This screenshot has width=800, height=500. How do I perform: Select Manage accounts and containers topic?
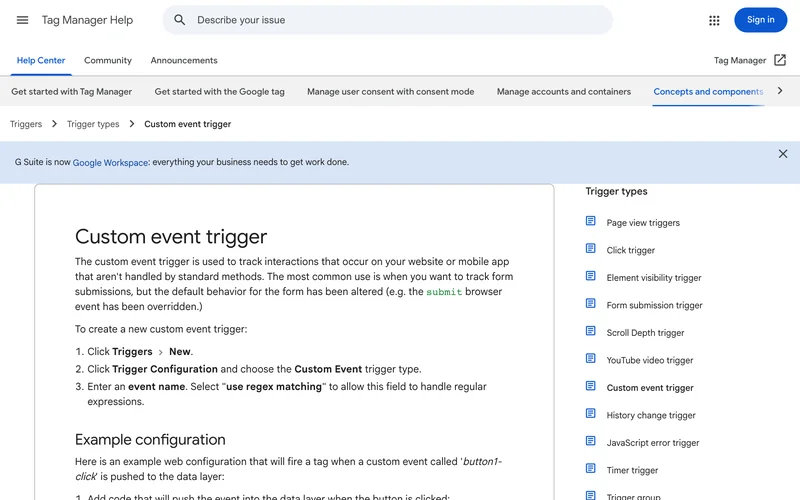point(564,92)
